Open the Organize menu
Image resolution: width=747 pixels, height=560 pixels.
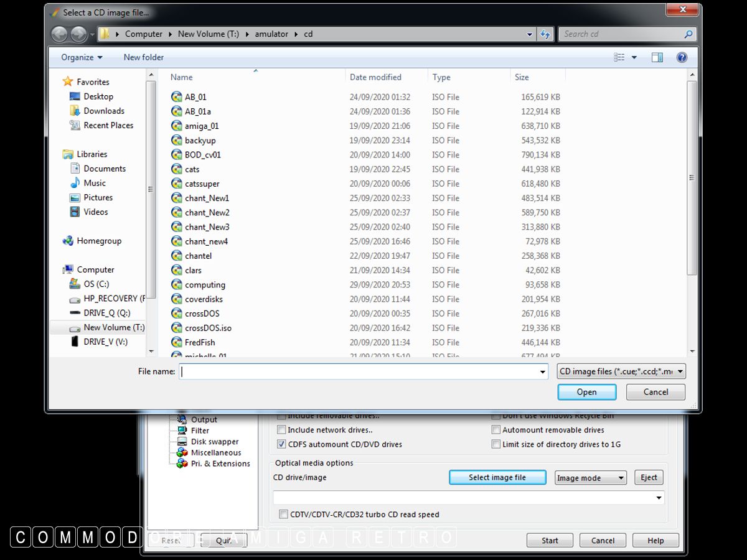[x=82, y=57]
